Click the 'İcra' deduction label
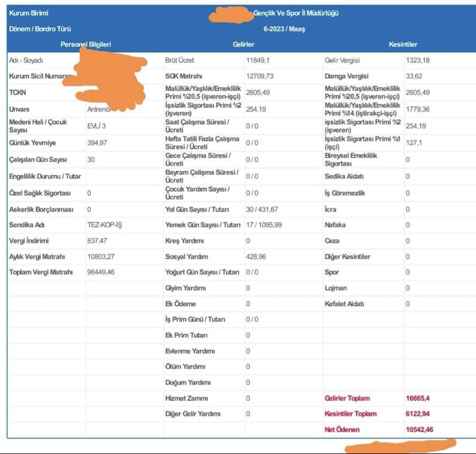The height and width of the screenshot is (454, 476). [331, 209]
